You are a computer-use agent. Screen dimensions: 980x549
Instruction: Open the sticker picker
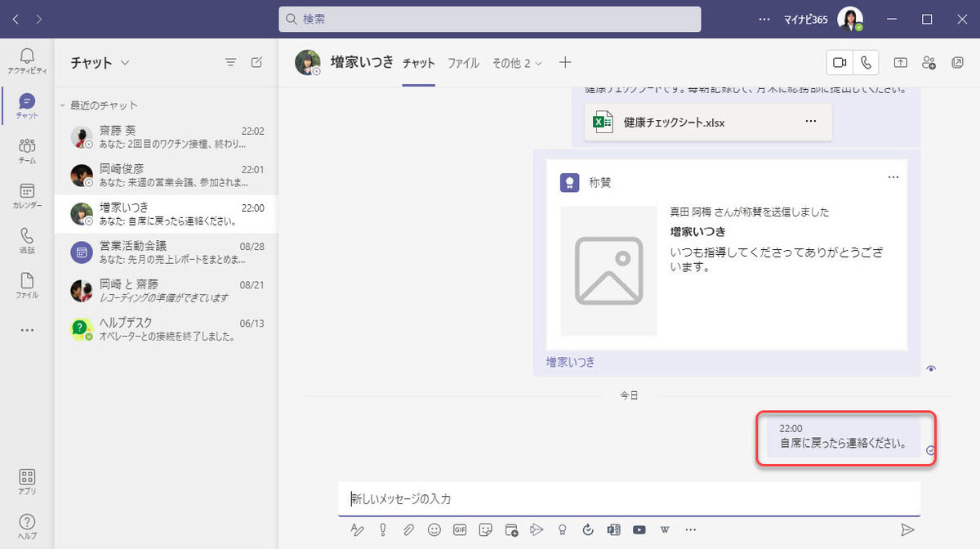[x=486, y=529]
